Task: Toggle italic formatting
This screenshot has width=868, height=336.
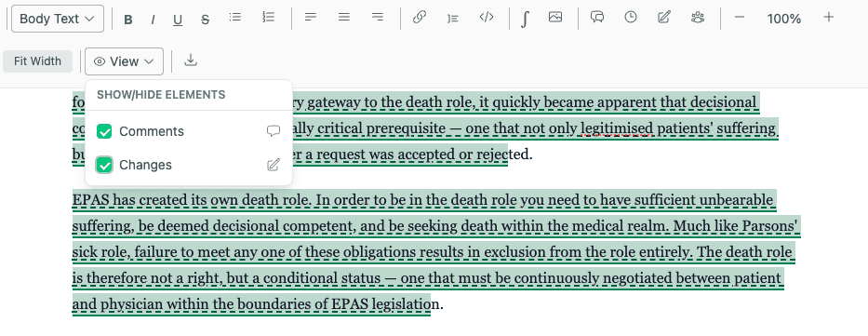Action: coord(153,20)
